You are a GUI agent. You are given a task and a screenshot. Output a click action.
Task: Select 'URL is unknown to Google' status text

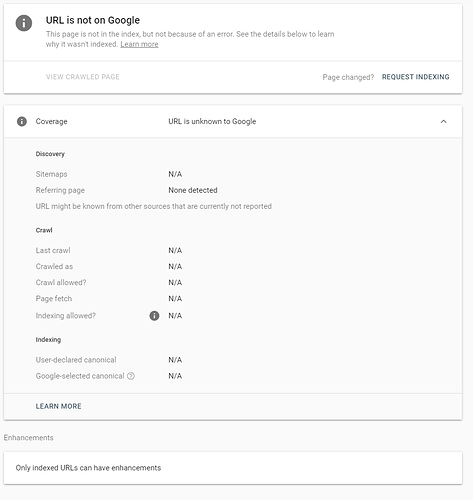coord(212,121)
